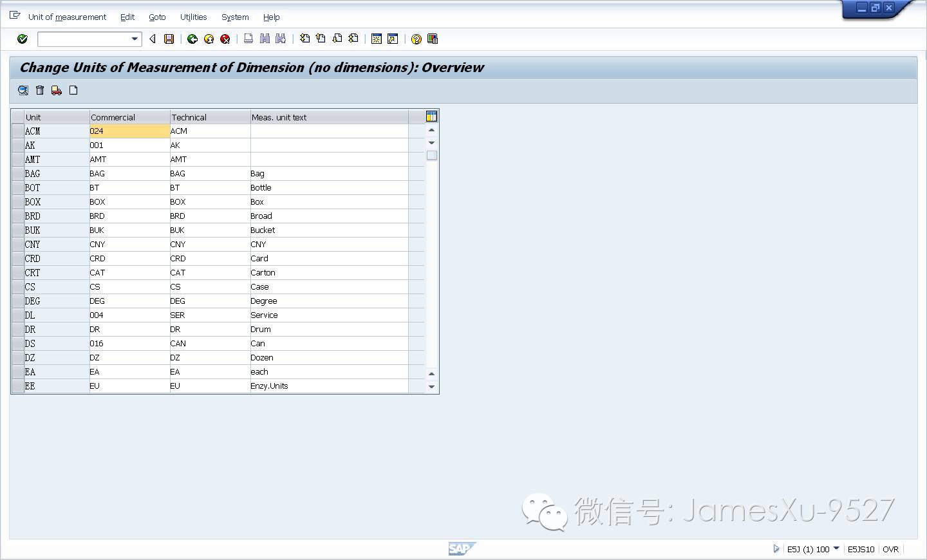Open the Help menu
Image resolution: width=927 pixels, height=560 pixels.
point(271,17)
